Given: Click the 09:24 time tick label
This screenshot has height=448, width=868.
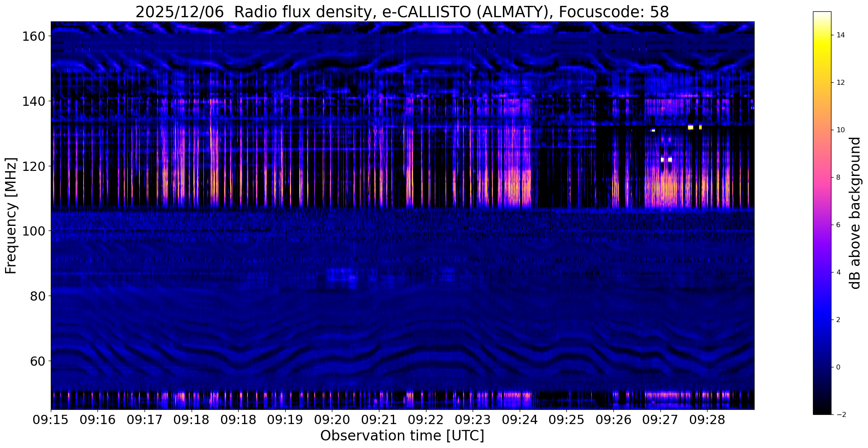Looking at the screenshot, I should pyautogui.click(x=520, y=420).
